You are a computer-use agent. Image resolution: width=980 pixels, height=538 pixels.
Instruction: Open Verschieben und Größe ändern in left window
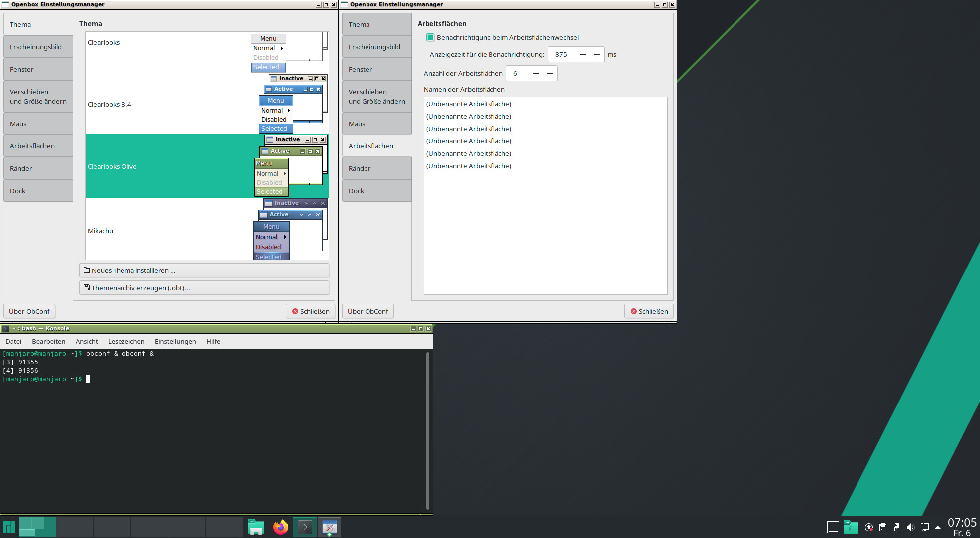(38, 96)
